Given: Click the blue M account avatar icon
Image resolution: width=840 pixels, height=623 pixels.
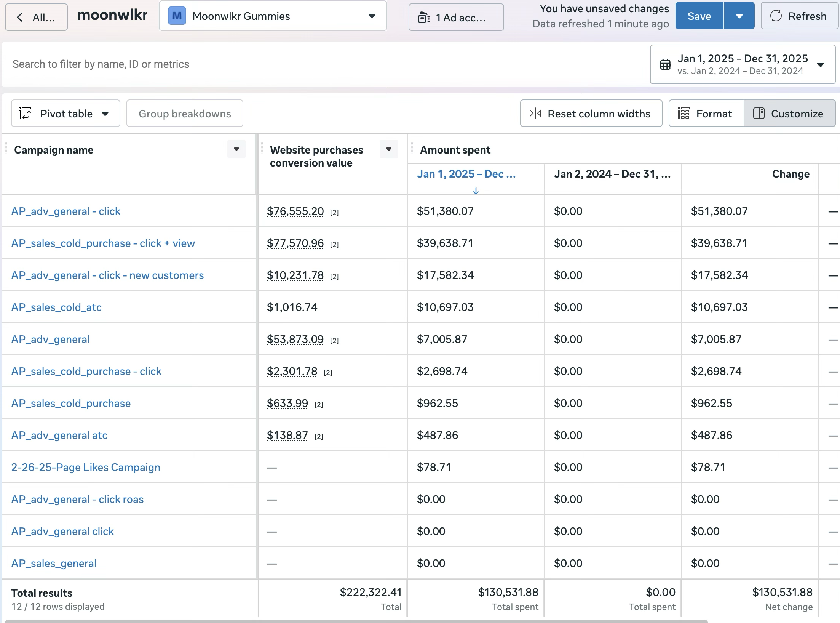Looking at the screenshot, I should click(177, 16).
